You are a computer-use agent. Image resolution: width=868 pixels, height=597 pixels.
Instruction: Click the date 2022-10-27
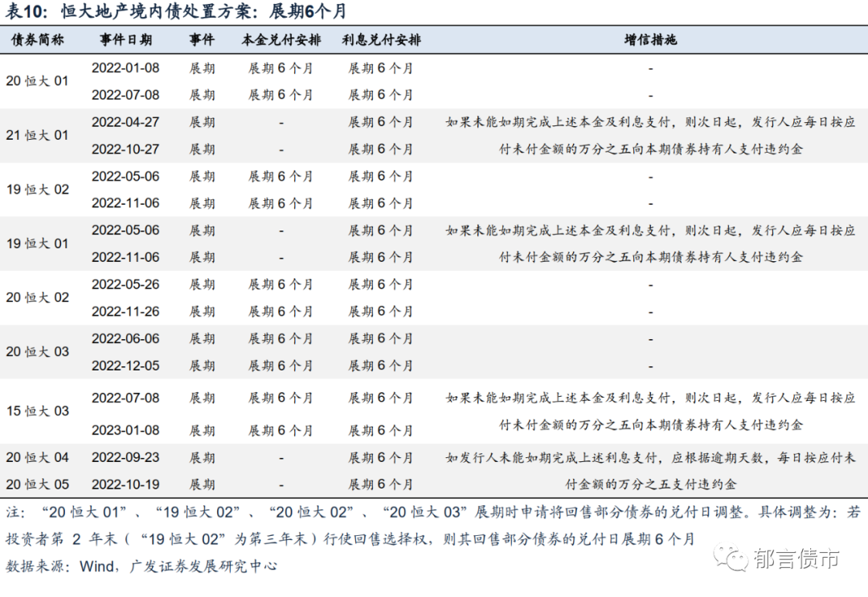coord(125,149)
